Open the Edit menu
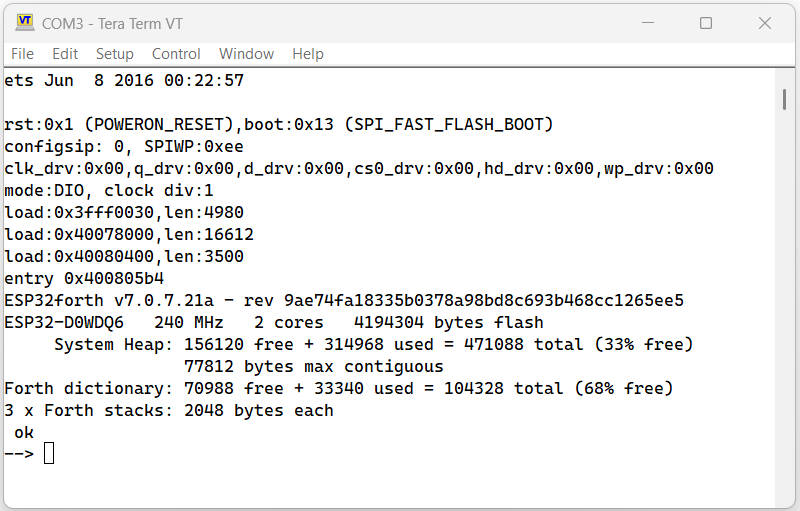The width and height of the screenshot is (800, 511). [x=65, y=54]
